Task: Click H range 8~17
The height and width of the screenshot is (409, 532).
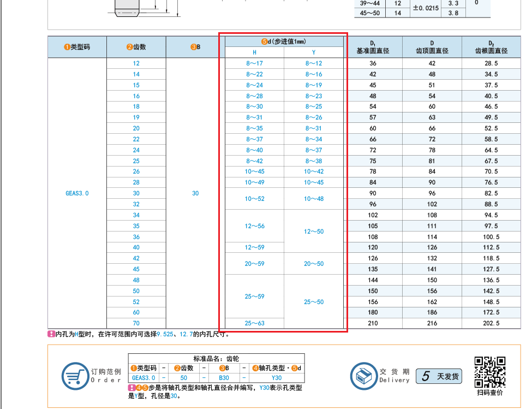Action: [x=254, y=63]
